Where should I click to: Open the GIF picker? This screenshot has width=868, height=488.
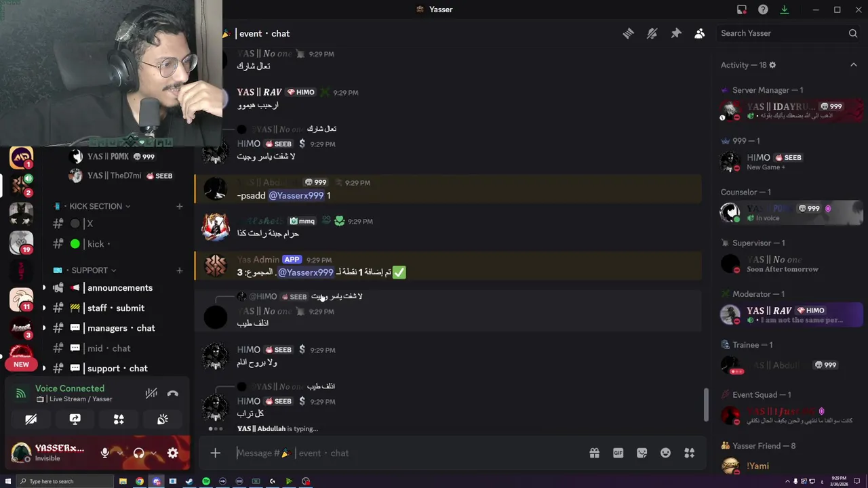tap(618, 453)
